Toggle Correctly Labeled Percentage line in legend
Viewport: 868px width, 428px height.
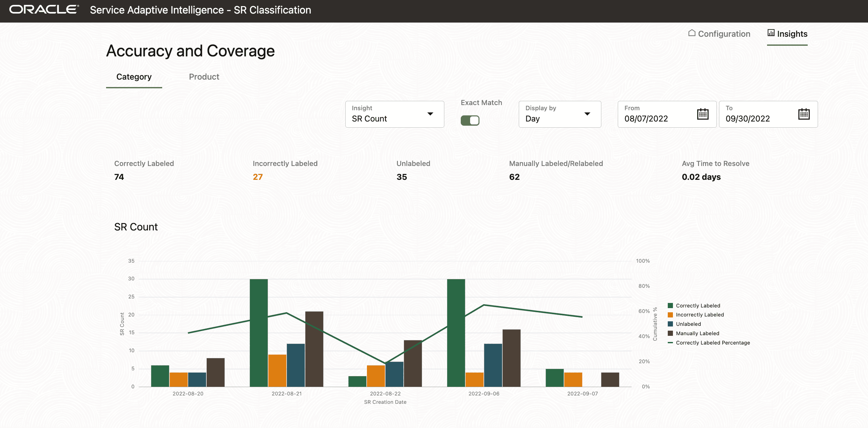(713, 343)
